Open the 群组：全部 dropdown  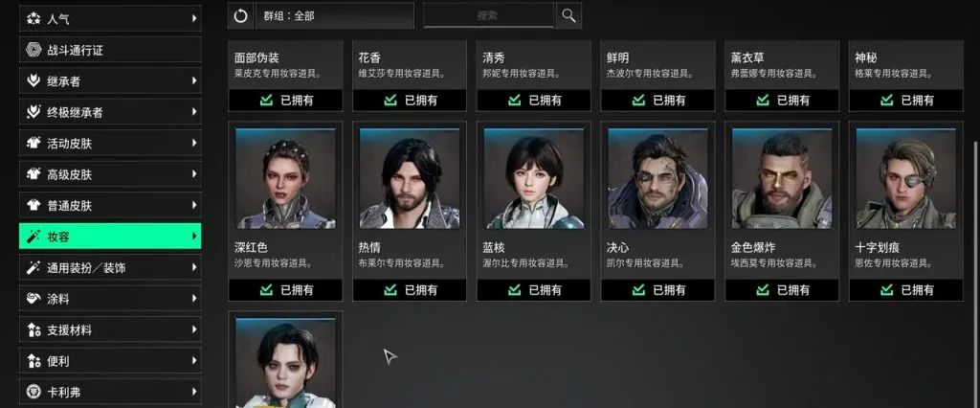click(334, 15)
